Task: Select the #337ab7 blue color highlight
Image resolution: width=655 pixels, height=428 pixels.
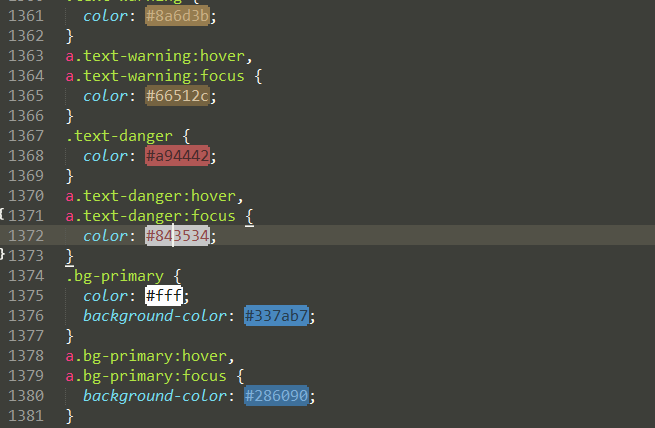Action: [279, 316]
